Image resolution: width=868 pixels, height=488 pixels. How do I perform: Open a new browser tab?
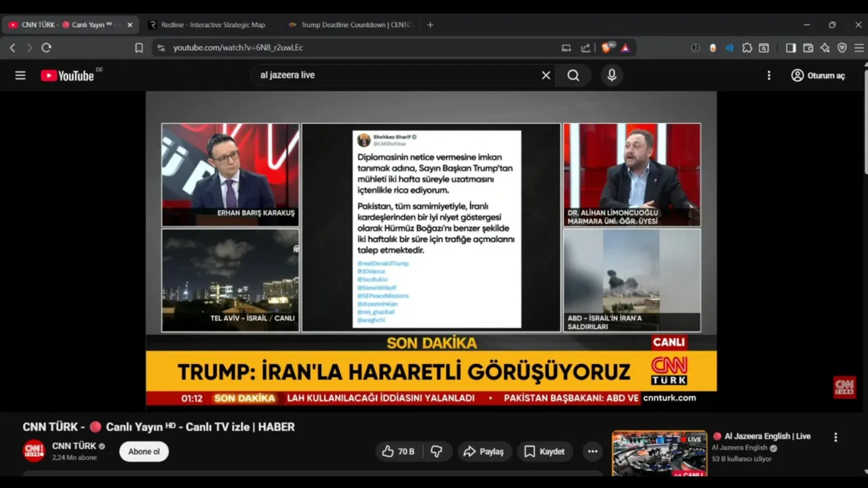tap(430, 25)
